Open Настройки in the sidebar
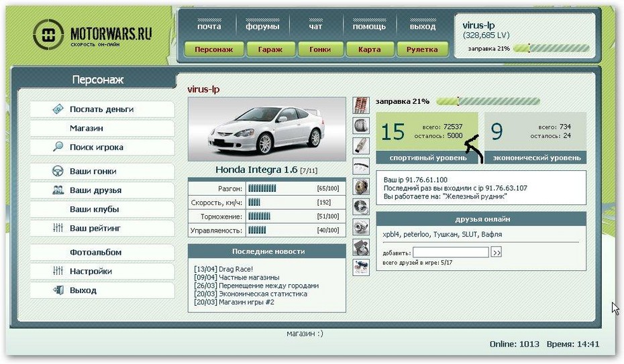624x364 pixels. click(102, 271)
